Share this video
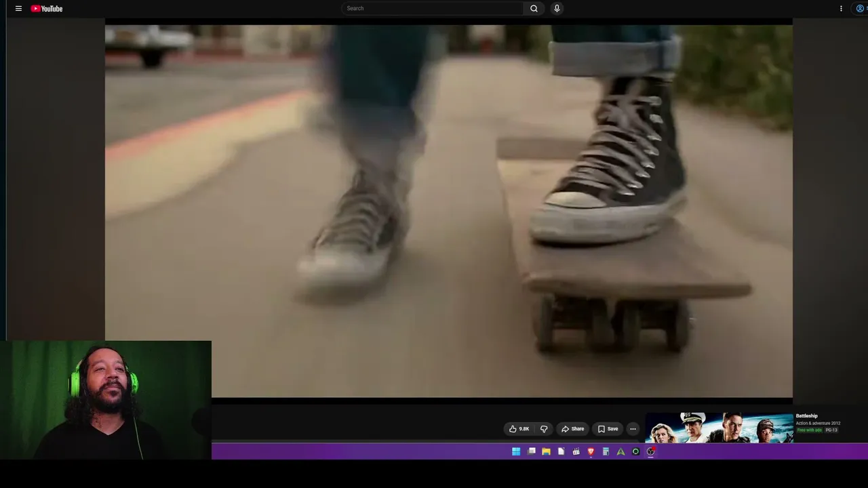Image resolution: width=868 pixels, height=488 pixels. pyautogui.click(x=572, y=429)
